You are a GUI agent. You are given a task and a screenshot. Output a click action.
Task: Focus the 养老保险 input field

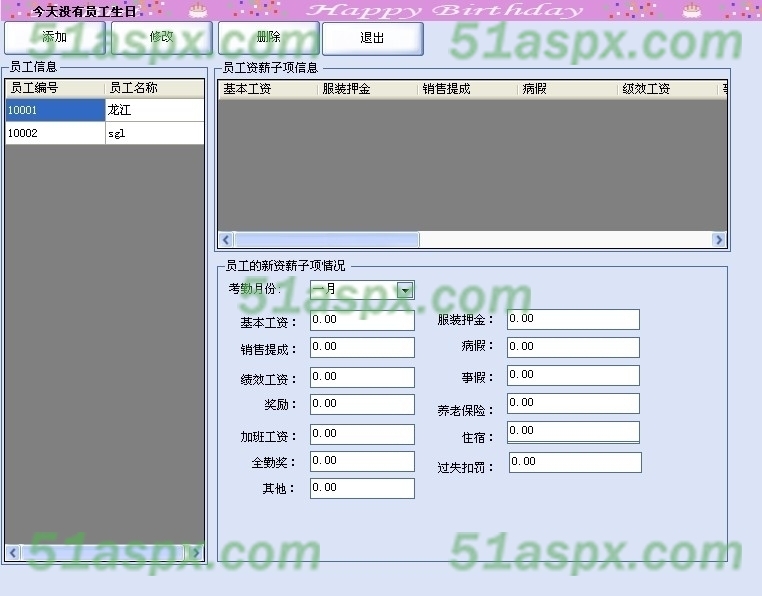point(573,403)
